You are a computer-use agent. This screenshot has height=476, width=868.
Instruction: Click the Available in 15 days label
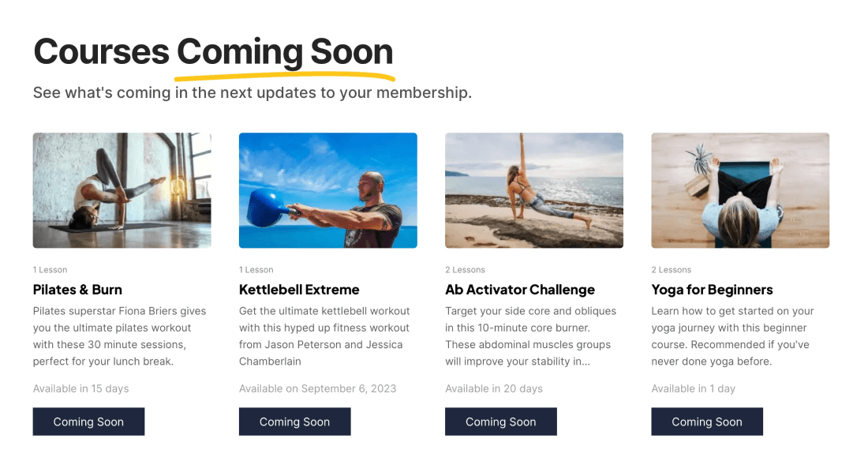point(80,388)
